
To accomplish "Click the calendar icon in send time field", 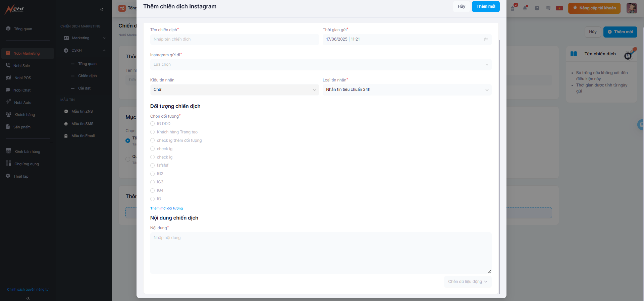I will coord(486,40).
